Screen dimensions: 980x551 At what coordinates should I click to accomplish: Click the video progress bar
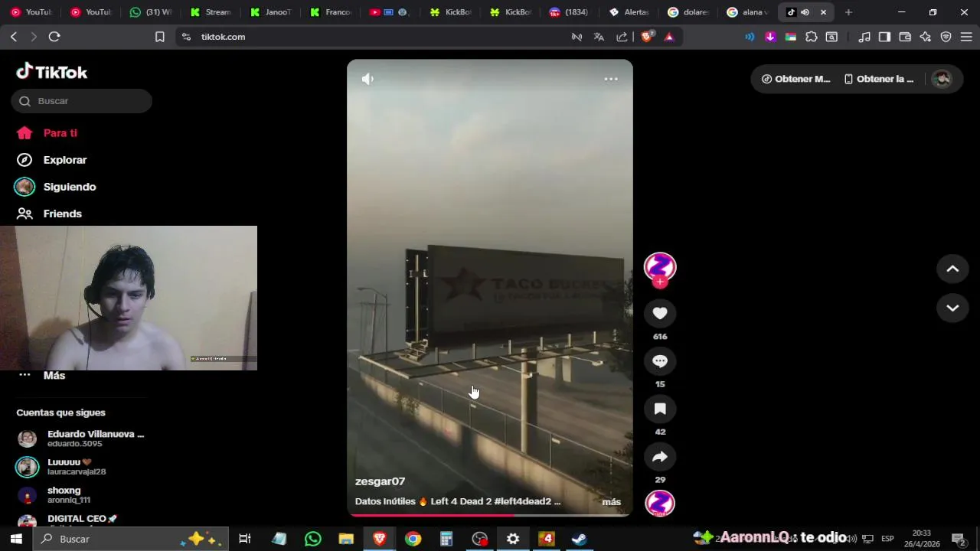click(490, 515)
